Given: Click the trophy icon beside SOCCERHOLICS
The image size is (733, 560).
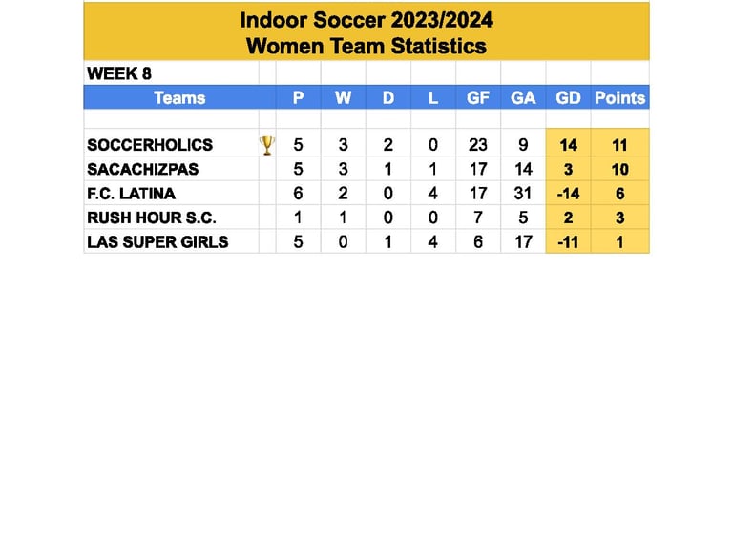Looking at the screenshot, I should (x=267, y=145).
